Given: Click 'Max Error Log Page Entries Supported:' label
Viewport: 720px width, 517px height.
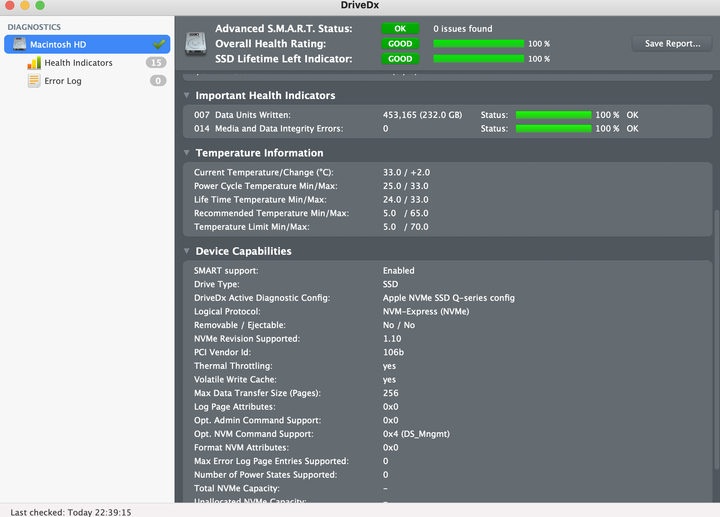Looking at the screenshot, I should tap(271, 461).
